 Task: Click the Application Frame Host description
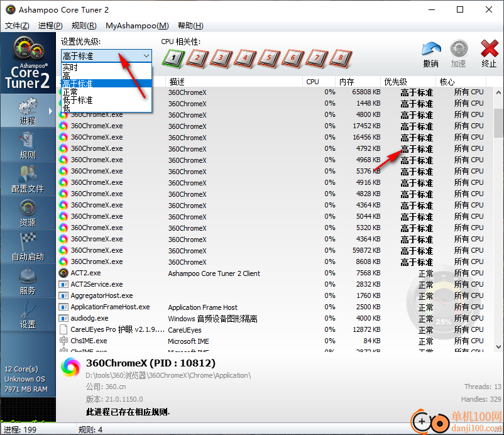tap(203, 307)
